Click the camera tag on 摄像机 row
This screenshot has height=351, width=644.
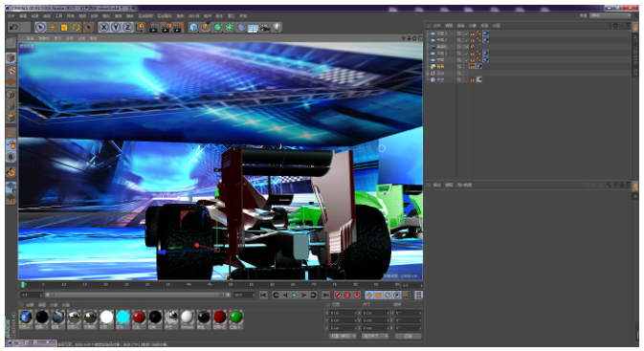tap(473, 47)
